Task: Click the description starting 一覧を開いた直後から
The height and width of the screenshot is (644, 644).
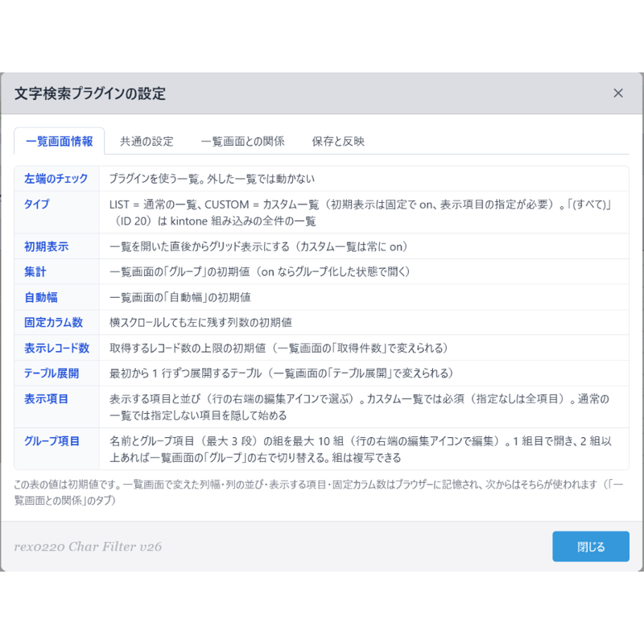Action: pyautogui.click(x=258, y=246)
